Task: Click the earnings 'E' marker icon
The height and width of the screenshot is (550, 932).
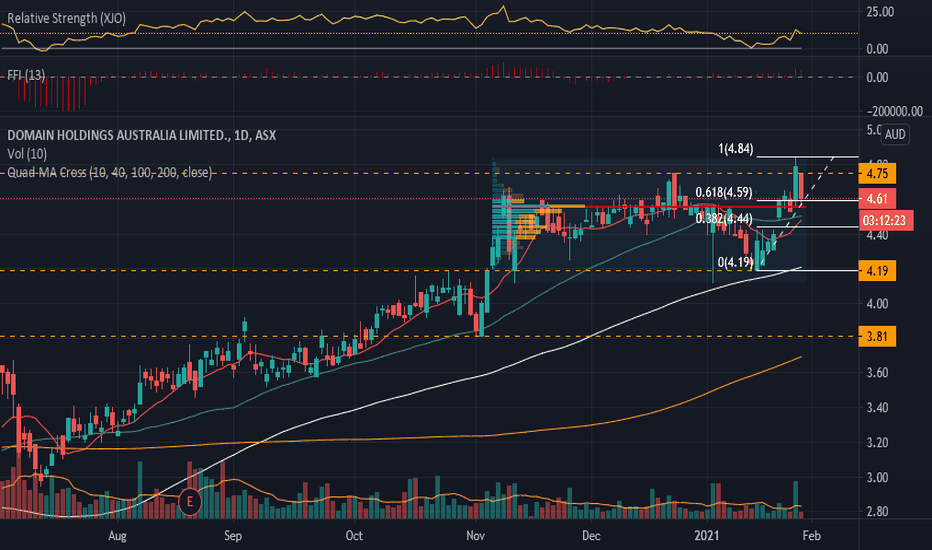Action: (190, 502)
